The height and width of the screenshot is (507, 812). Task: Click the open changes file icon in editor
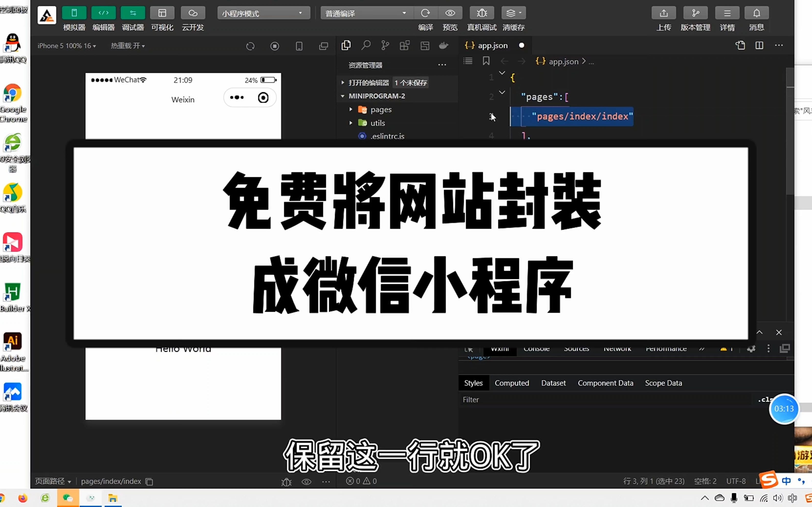[x=740, y=45]
